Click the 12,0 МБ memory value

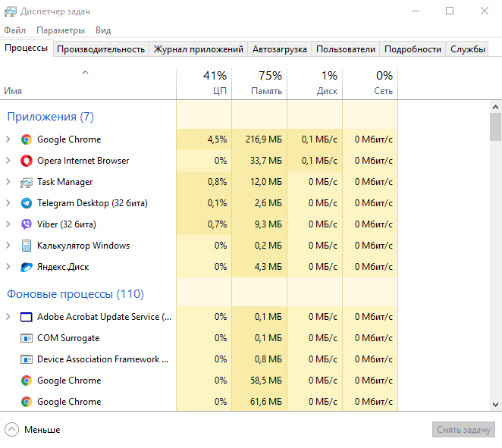pyautogui.click(x=266, y=182)
